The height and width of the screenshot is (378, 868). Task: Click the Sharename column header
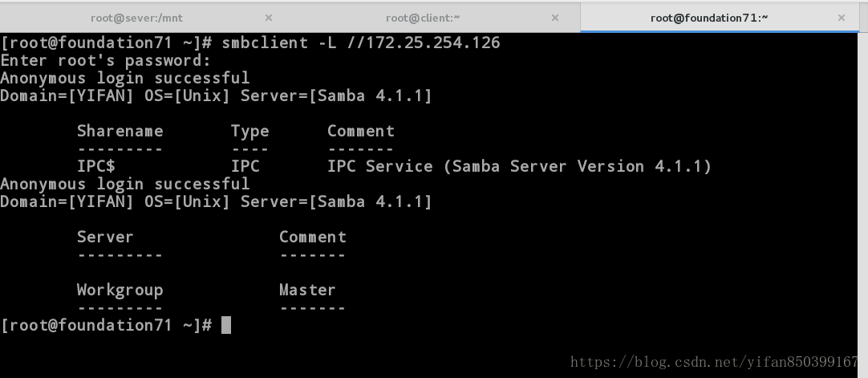[x=120, y=131]
